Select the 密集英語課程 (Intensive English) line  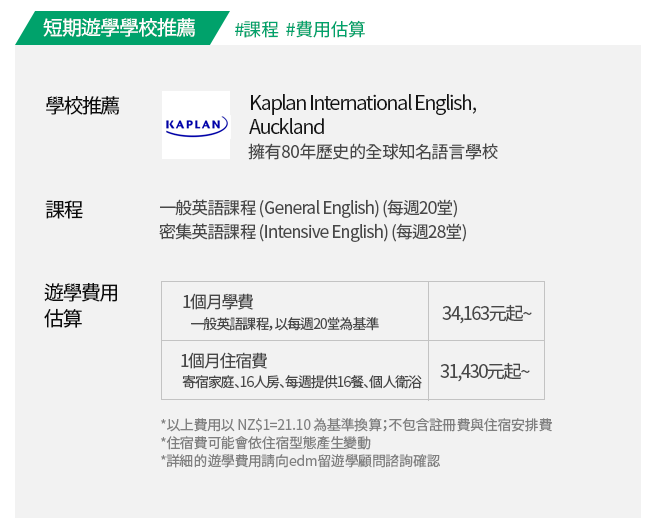313,232
